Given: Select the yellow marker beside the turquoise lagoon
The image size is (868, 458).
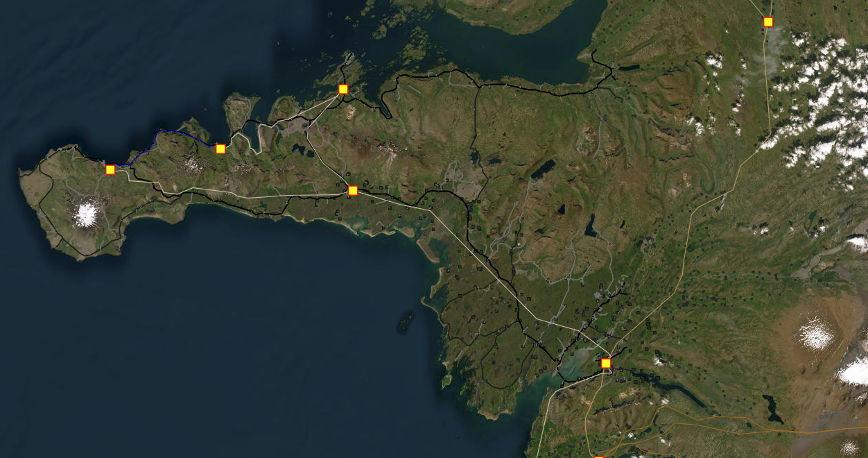Looking at the screenshot, I should pos(606,363).
